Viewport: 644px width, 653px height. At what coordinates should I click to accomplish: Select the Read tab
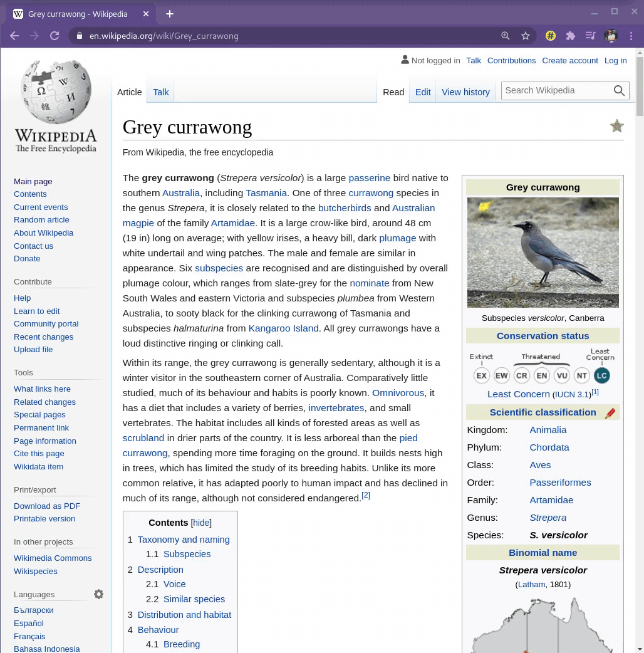(x=393, y=92)
